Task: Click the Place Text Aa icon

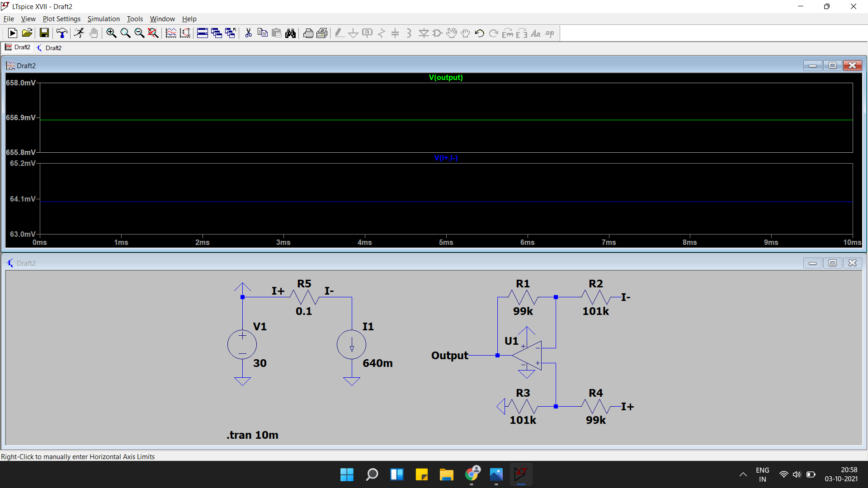Action: [x=536, y=33]
